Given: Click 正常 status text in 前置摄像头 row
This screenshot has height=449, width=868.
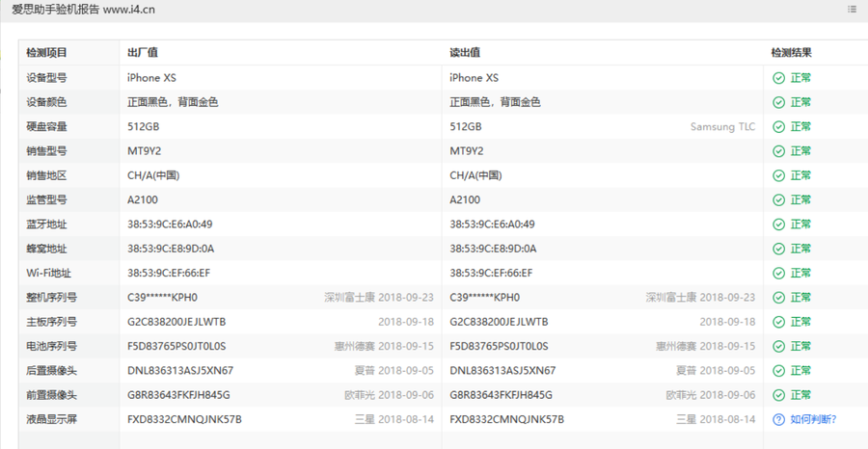Looking at the screenshot, I should pyautogui.click(x=800, y=395).
